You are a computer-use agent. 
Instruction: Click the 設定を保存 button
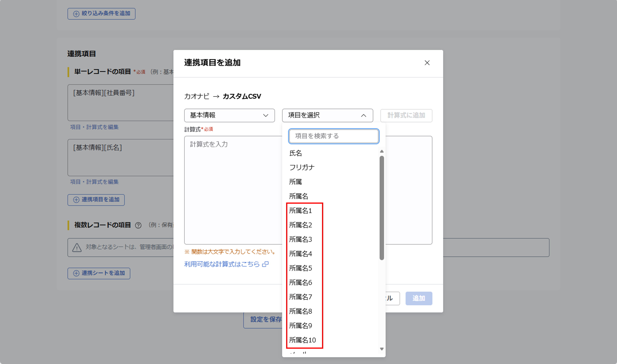(x=263, y=320)
